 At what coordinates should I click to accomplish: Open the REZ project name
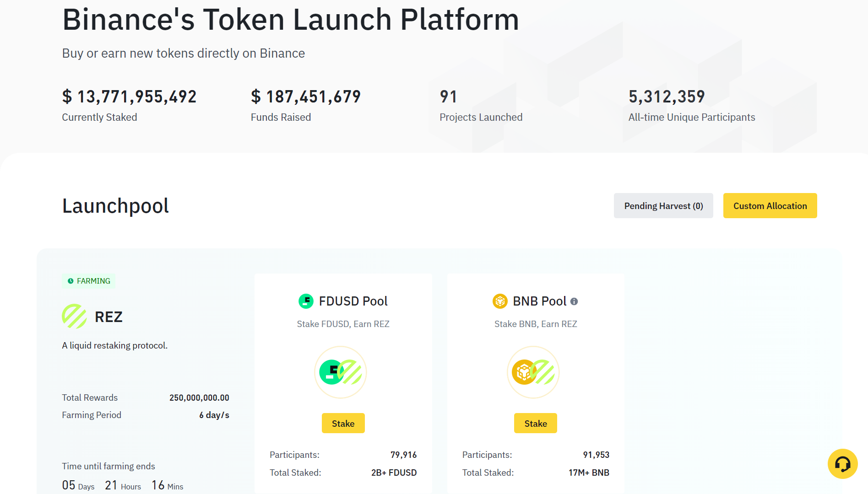point(108,317)
